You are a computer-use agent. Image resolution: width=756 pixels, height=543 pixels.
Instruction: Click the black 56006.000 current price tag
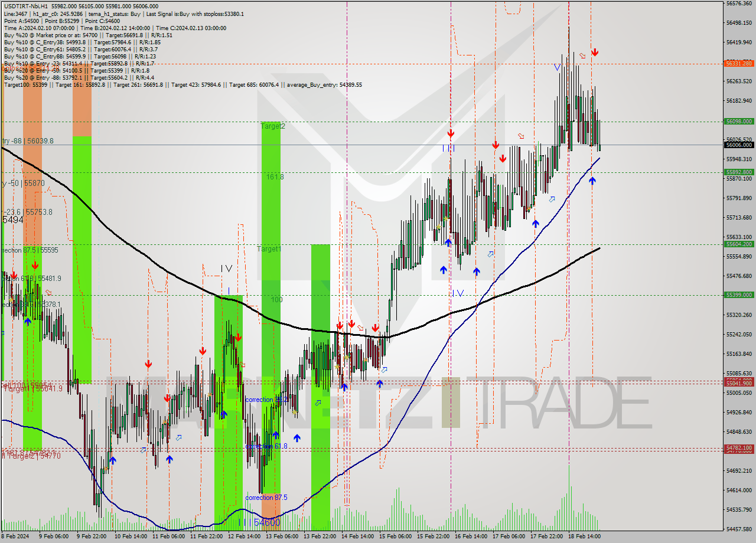point(739,145)
